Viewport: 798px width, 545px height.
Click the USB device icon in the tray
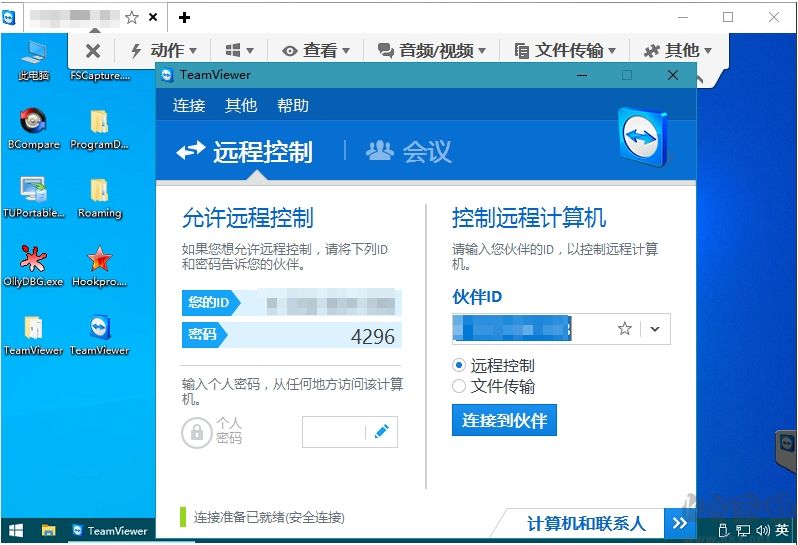click(723, 531)
